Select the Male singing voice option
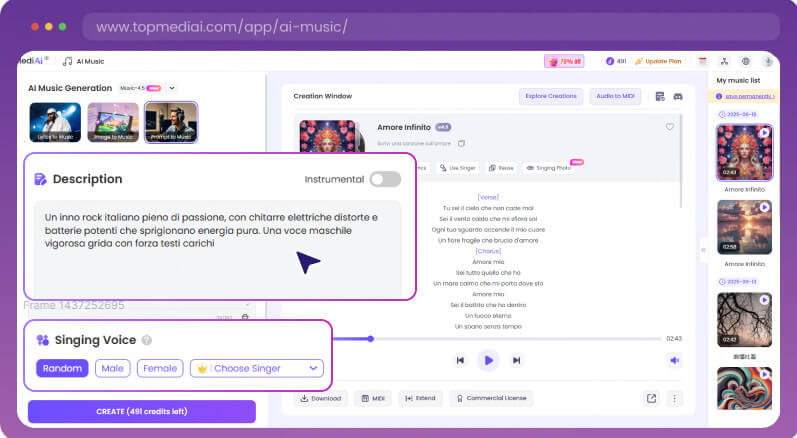Screen dimensions: 797x438 point(112,368)
